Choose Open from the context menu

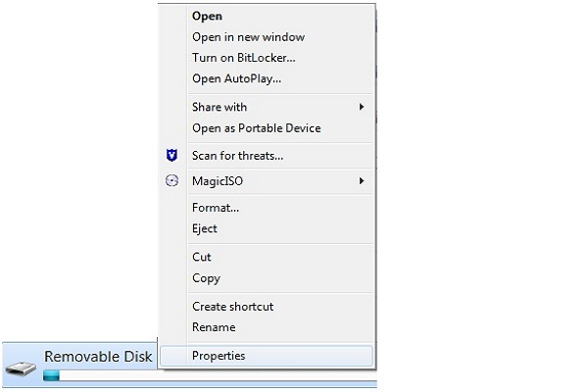pos(207,16)
